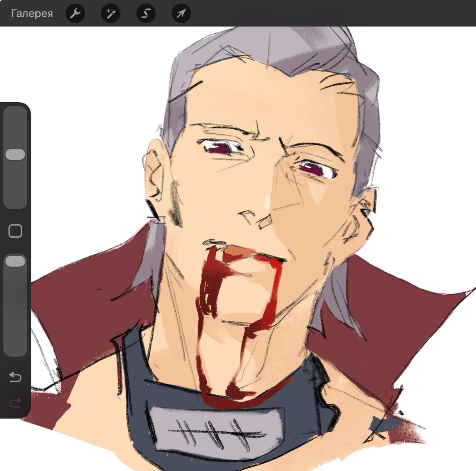The width and height of the screenshot is (476, 471).
Task: Open the Adjustments magic wand menu
Action: [110, 14]
